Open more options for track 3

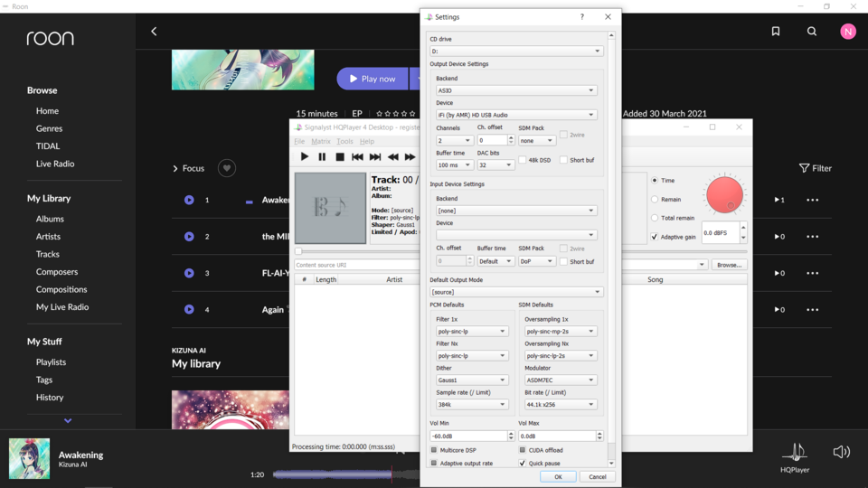click(x=812, y=273)
